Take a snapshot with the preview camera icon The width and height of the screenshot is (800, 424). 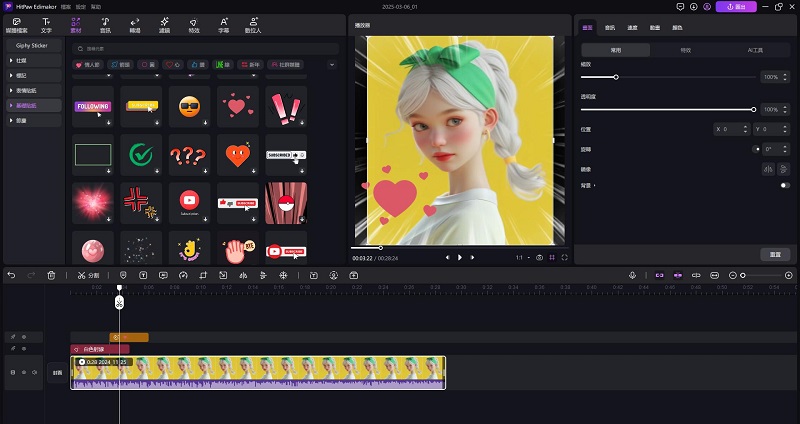coord(539,257)
